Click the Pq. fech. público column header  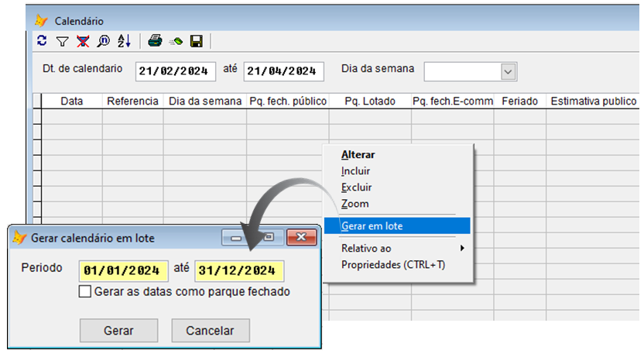click(288, 101)
